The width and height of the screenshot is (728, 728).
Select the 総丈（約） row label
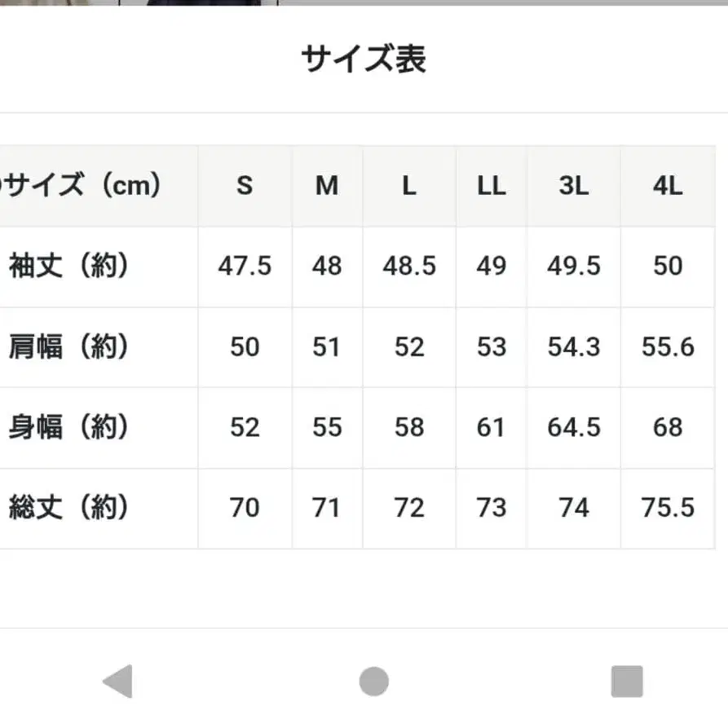69,508
